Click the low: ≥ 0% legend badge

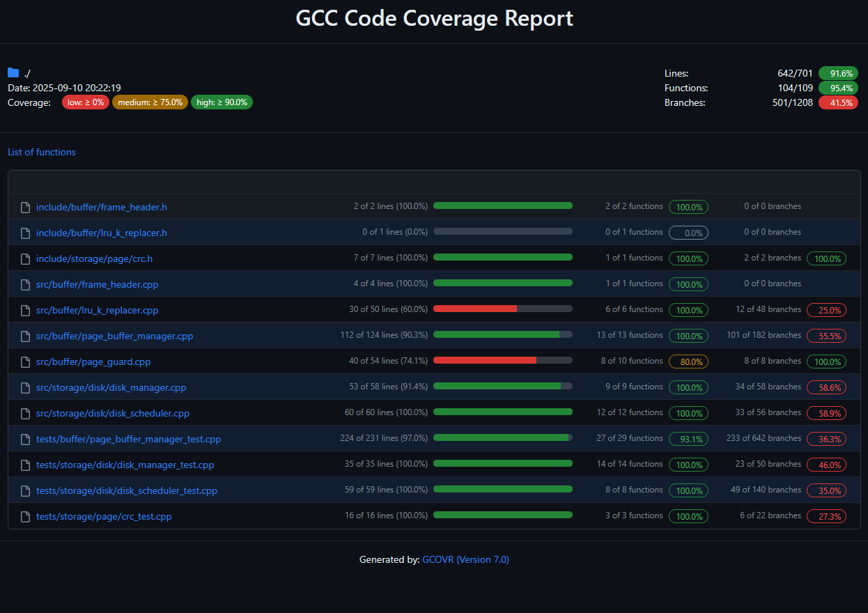coord(85,102)
